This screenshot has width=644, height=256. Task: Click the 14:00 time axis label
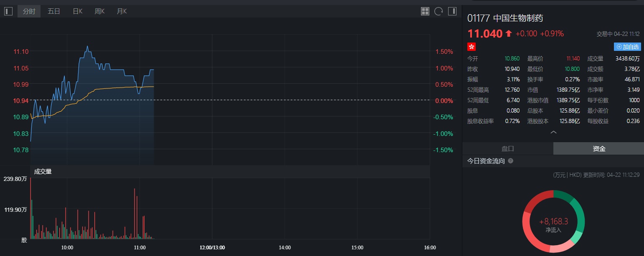[285, 248]
